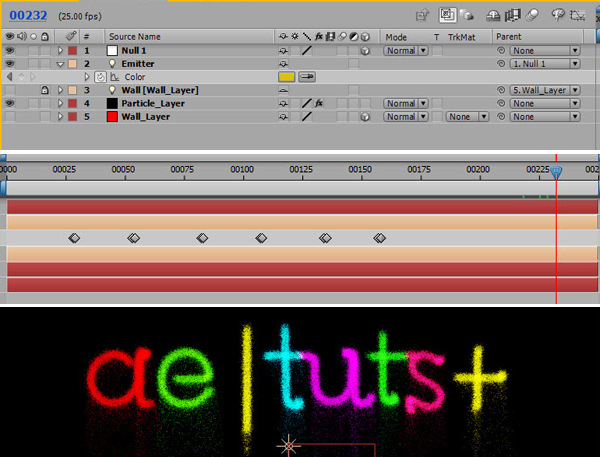Select the first Color keyframe near 00025
The height and width of the screenshot is (457, 600).
click(x=74, y=238)
